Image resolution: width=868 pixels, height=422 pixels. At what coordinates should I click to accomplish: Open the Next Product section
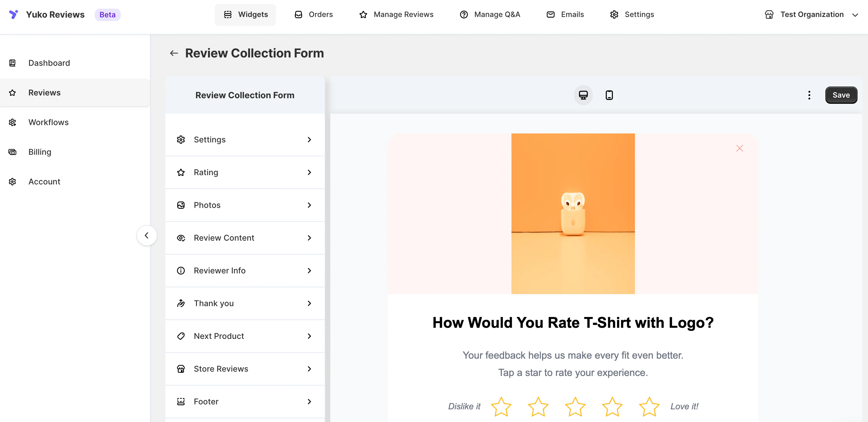pyautogui.click(x=245, y=336)
